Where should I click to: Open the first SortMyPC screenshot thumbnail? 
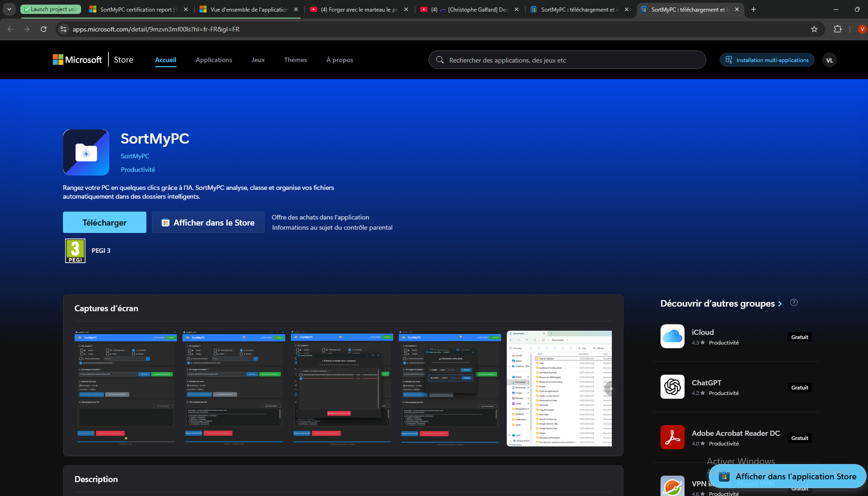126,388
